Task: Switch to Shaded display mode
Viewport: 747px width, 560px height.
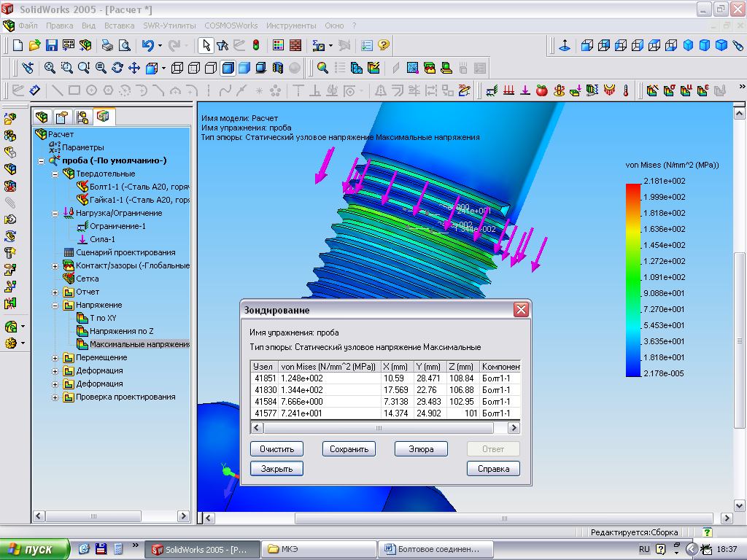Action: point(244,68)
